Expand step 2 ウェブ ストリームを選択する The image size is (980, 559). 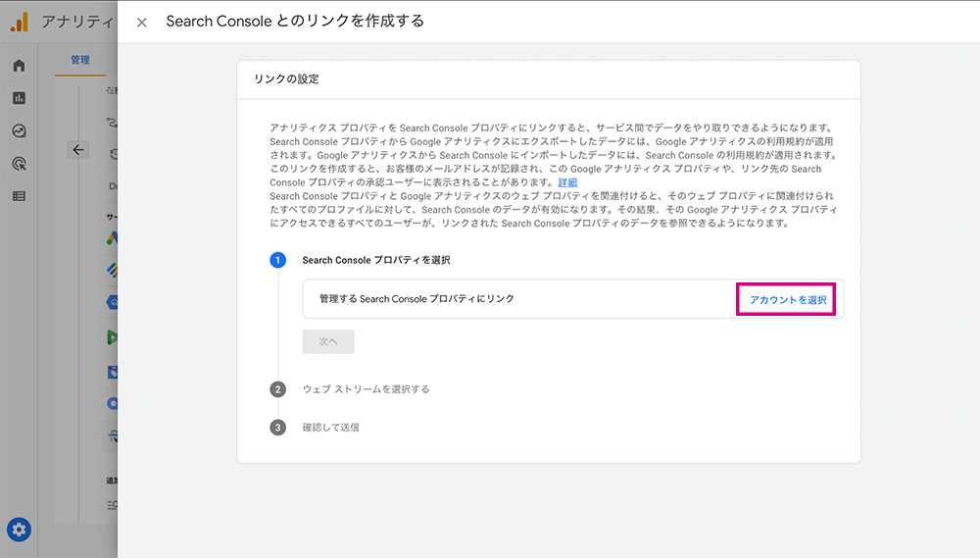(x=366, y=389)
